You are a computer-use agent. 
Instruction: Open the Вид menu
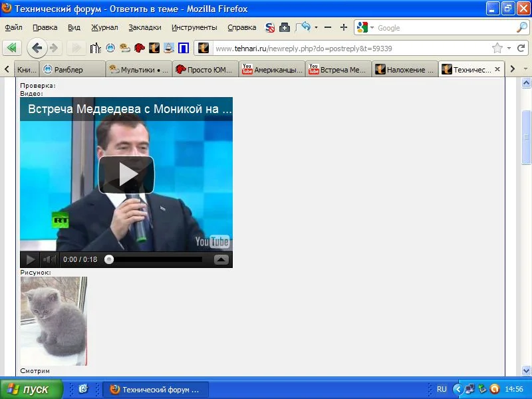tap(74, 27)
